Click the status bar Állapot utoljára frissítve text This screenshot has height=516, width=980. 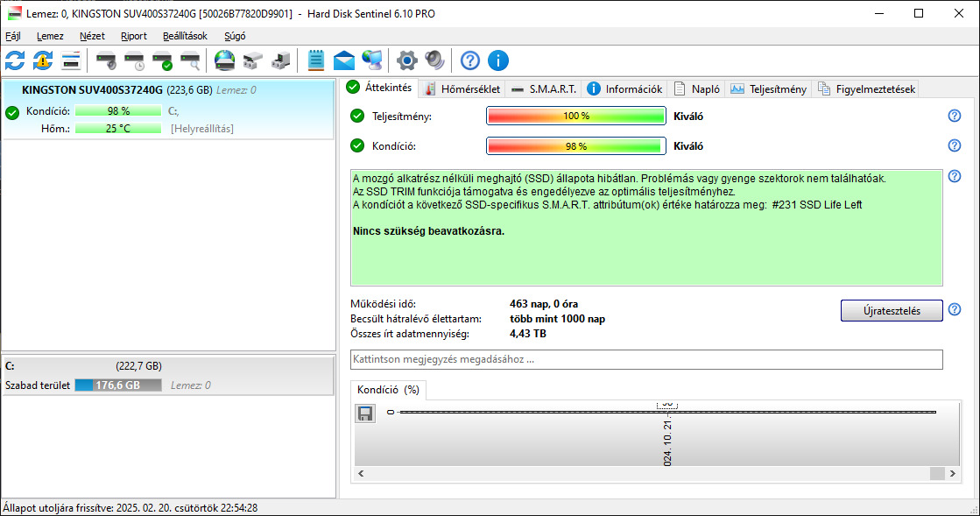click(x=130, y=508)
